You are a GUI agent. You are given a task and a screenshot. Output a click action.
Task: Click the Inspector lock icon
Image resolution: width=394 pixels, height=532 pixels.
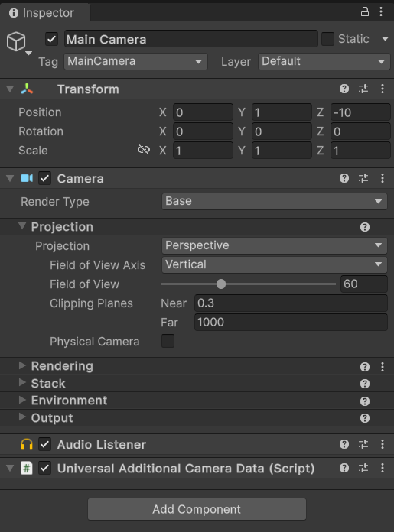point(364,12)
